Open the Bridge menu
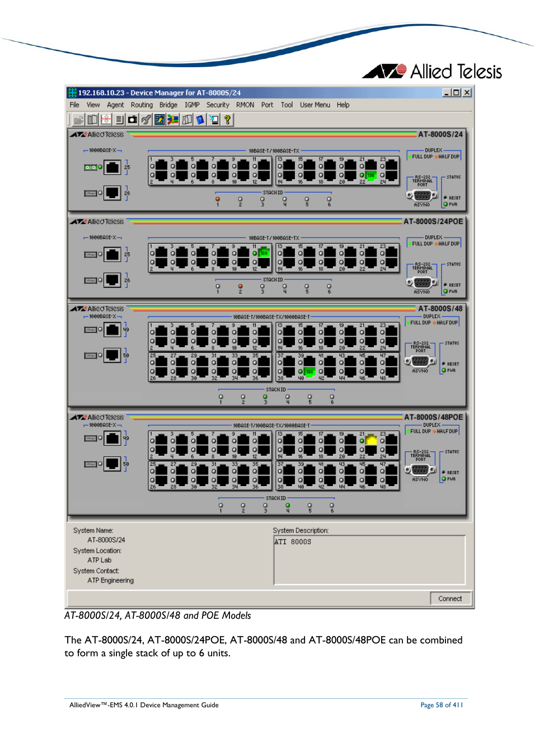This screenshot has height=756, width=534. coord(168,105)
